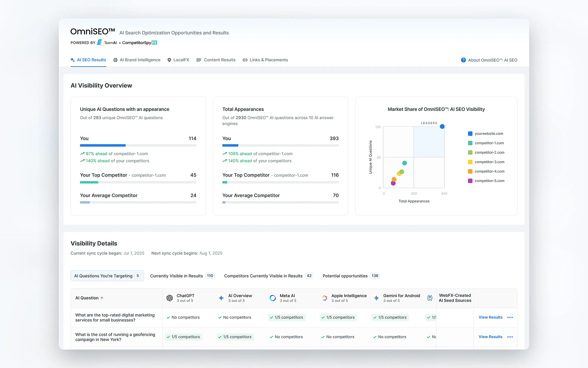This screenshot has height=368, width=588.
Task: Select Competitors Currently Visible in Results filter
Action: click(269, 276)
